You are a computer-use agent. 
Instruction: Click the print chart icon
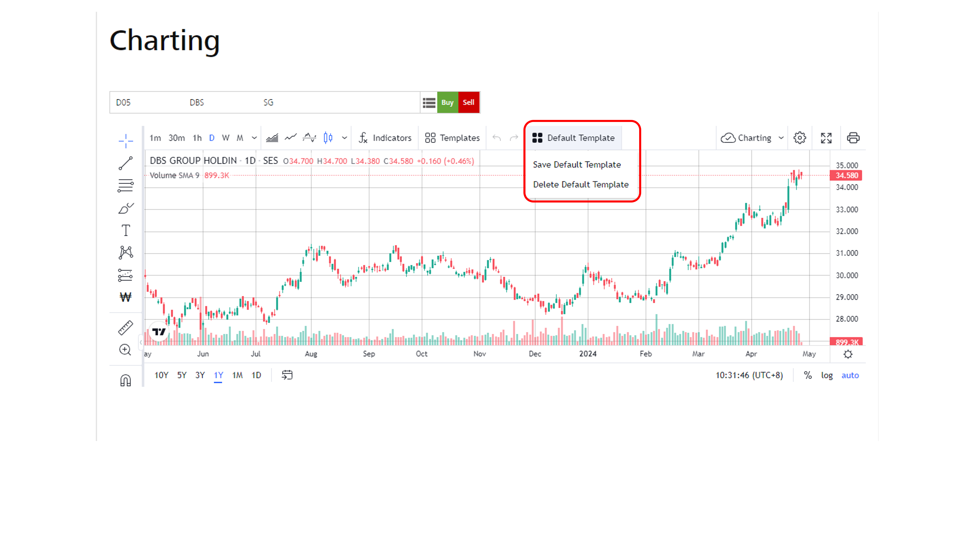(x=853, y=138)
